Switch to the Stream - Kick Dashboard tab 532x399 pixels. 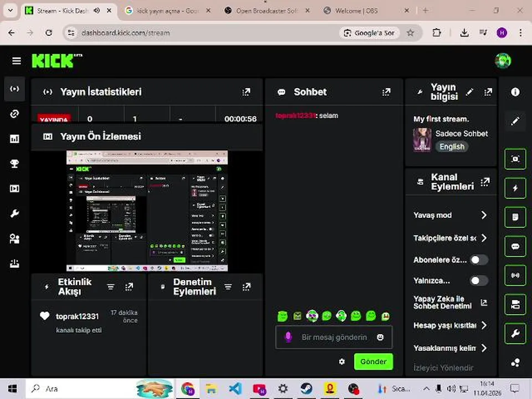63,11
